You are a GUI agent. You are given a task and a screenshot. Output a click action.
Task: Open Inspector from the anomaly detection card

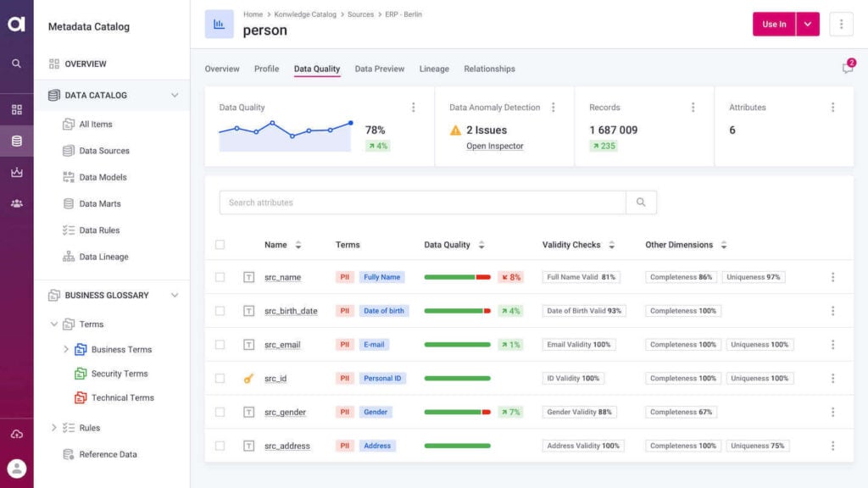pos(496,145)
